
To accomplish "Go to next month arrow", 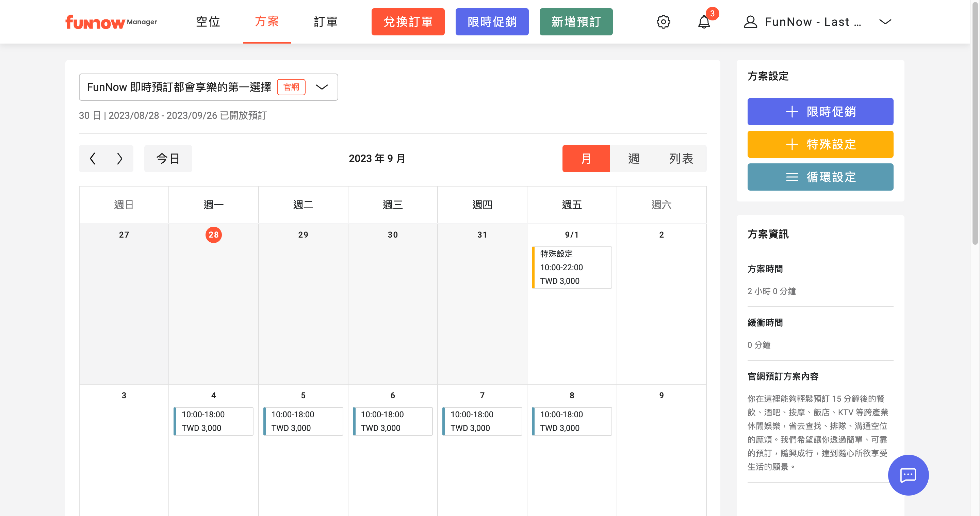I will 119,158.
